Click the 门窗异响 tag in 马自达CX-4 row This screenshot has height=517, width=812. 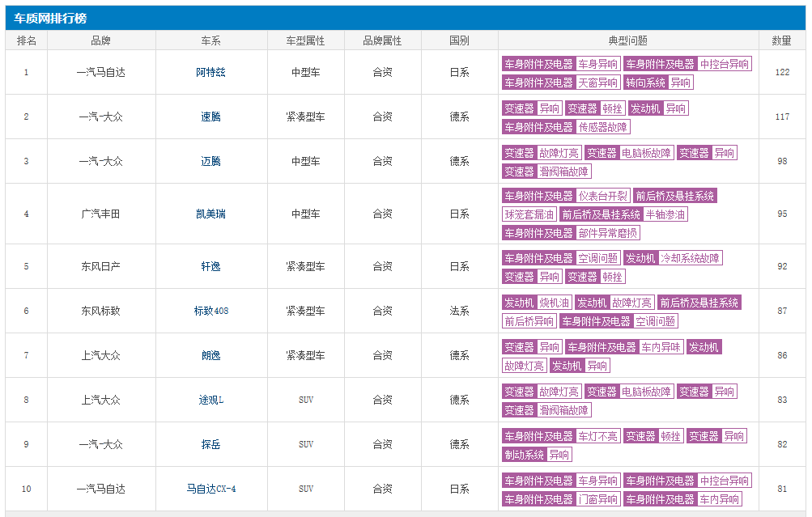click(x=597, y=499)
